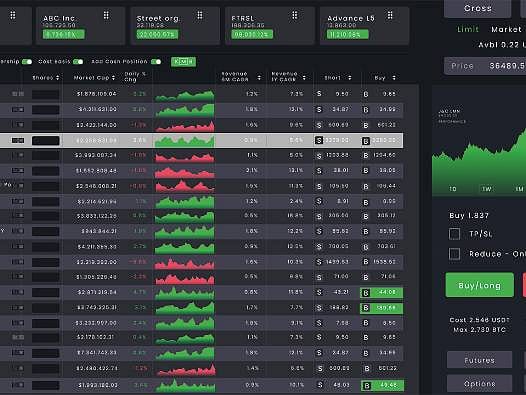Screen dimensions: 526x395
Task: Click the S short icon beside 7.68
Action: 319,323
